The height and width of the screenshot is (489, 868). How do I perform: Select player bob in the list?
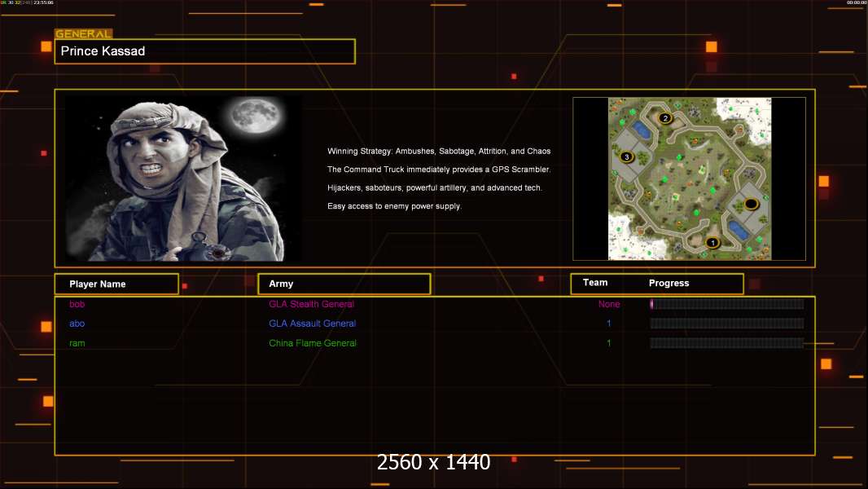77,304
